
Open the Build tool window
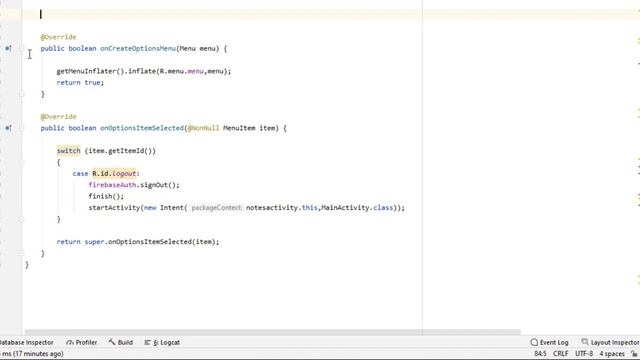click(x=121, y=342)
